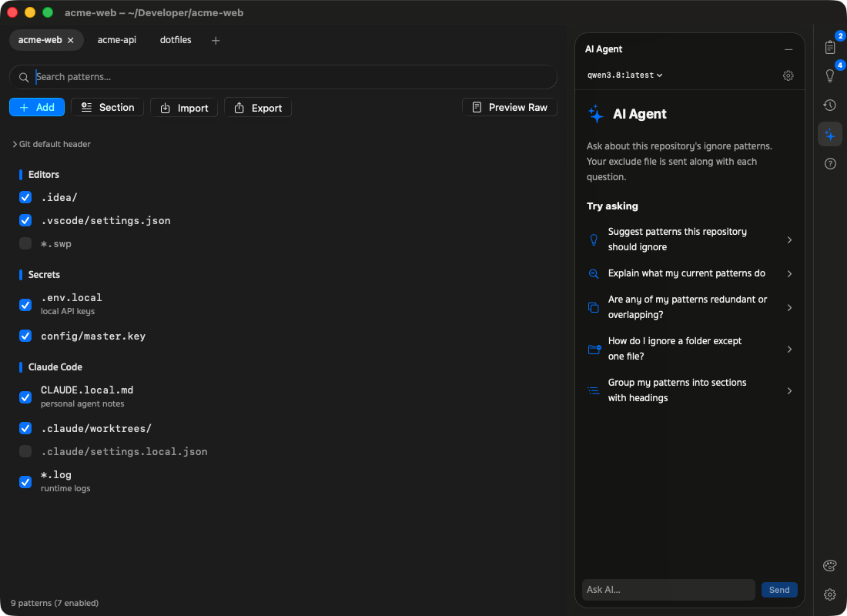Viewport: 847px width, 616px height.
Task: Open chevron for ignore folder except file
Action: [789, 349]
